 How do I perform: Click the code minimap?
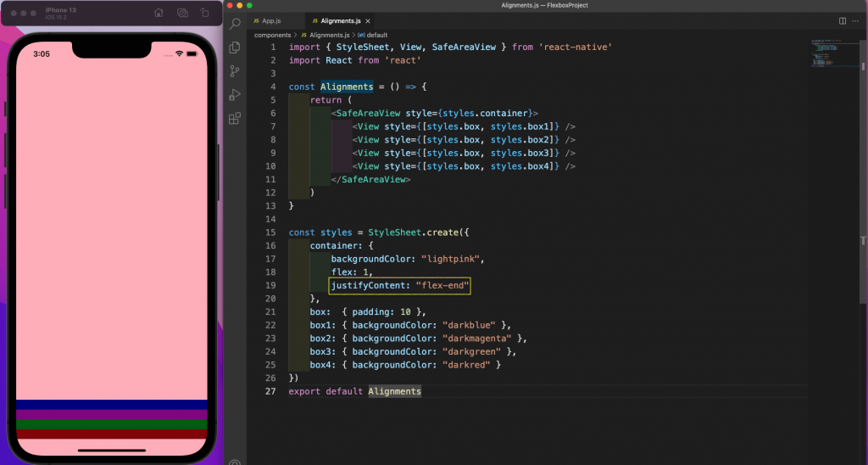pyautogui.click(x=835, y=53)
